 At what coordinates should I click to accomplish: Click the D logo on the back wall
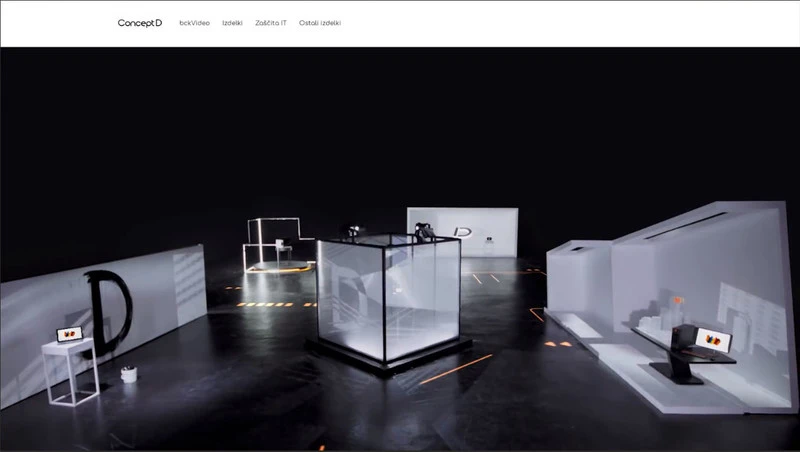463,232
